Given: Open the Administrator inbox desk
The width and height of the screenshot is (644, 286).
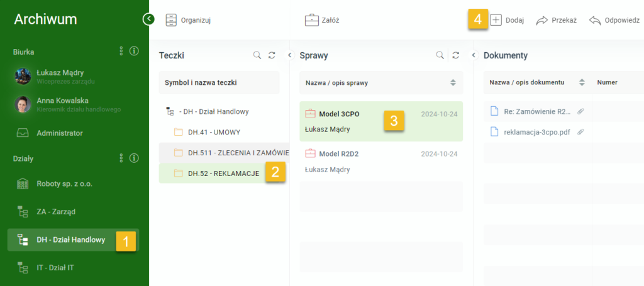Looking at the screenshot, I should coord(74,133).
